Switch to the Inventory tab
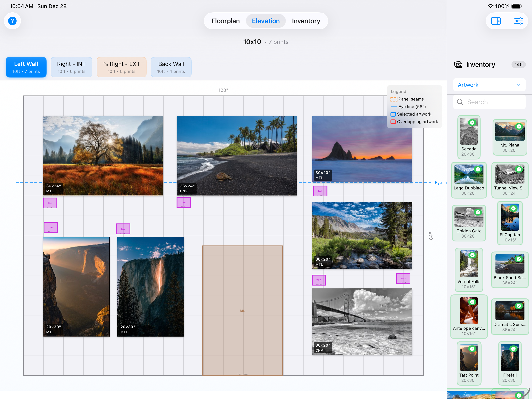532x399 pixels. point(306,21)
